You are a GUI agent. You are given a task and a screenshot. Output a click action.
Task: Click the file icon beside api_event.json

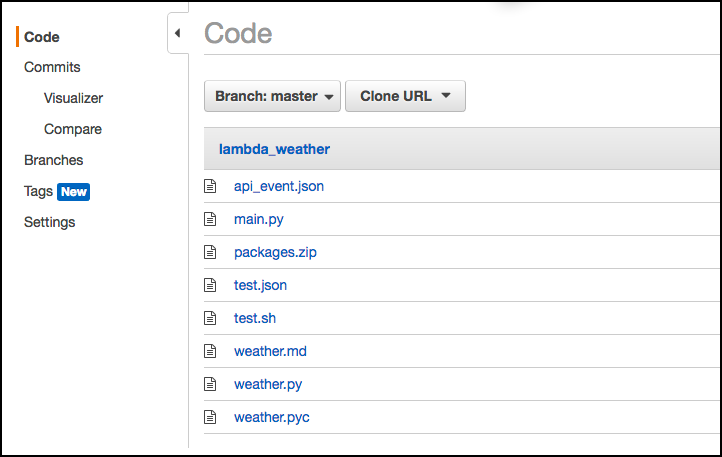click(x=210, y=186)
